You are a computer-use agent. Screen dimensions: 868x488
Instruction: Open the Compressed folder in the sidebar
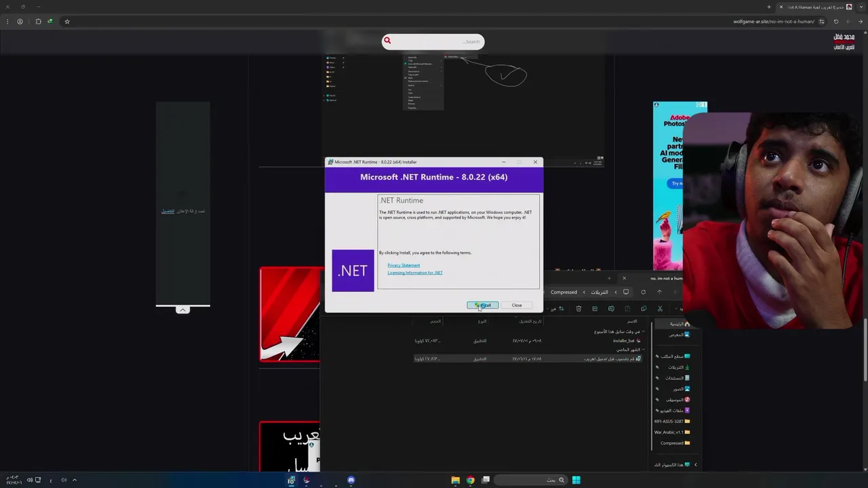point(675,443)
